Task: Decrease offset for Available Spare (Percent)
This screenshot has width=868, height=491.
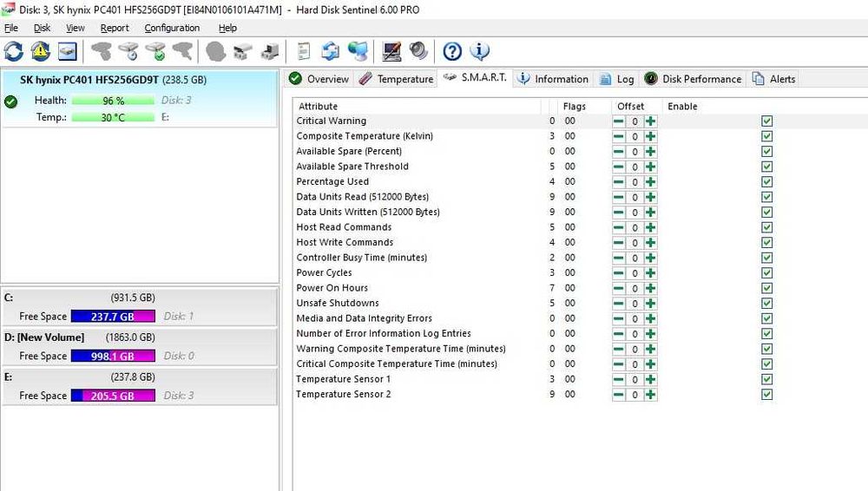Action: tap(618, 152)
